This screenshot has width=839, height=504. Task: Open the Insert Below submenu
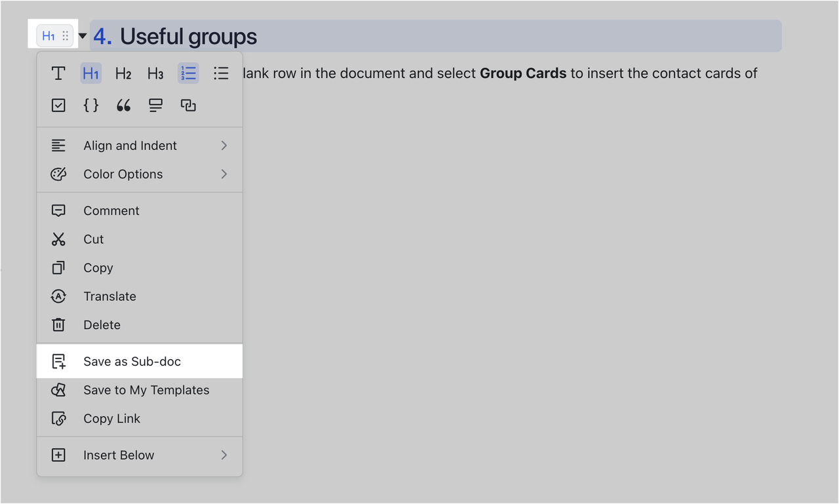(119, 455)
